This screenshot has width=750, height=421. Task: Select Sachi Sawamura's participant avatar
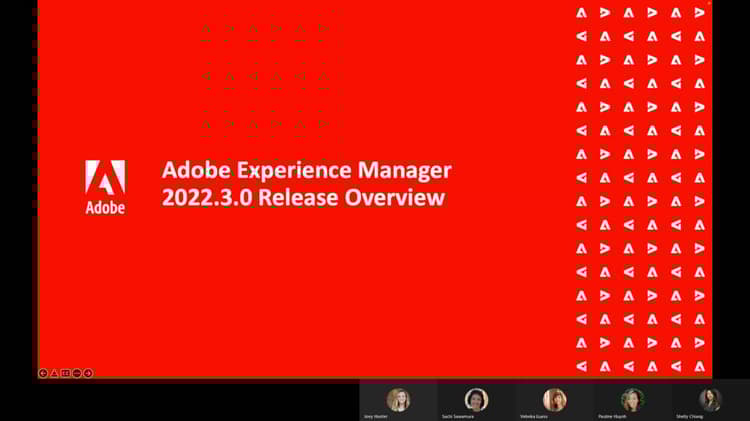(476, 399)
